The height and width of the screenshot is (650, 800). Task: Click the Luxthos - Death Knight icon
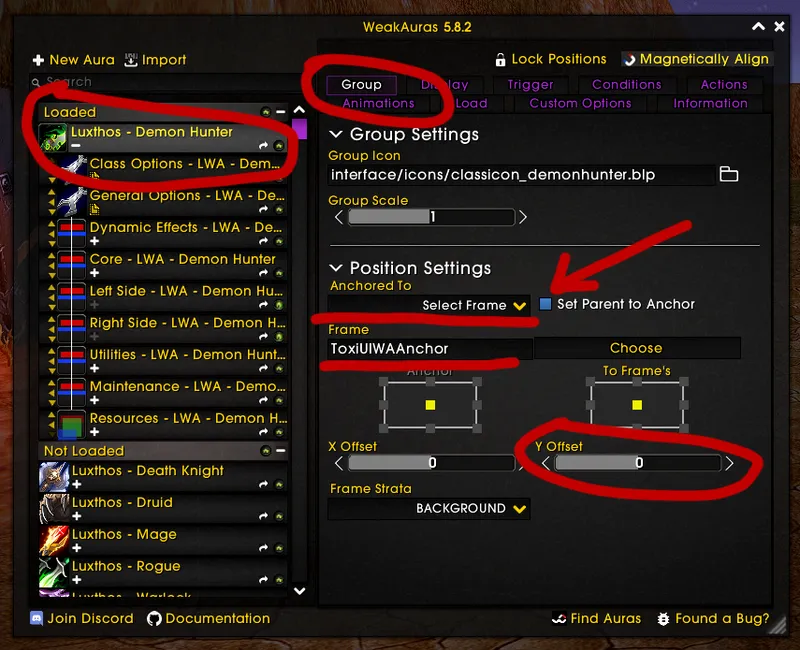54,477
